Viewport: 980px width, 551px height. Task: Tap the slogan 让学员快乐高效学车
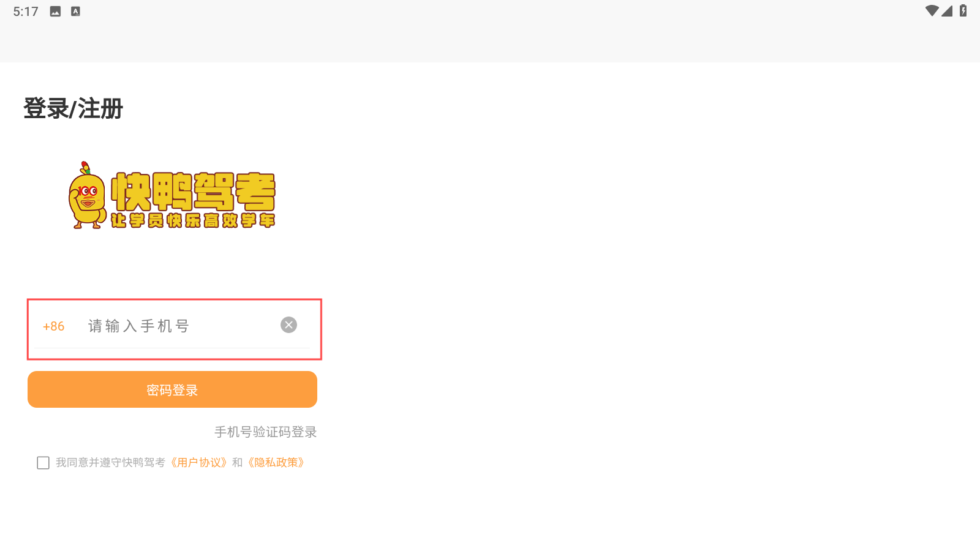tap(193, 220)
